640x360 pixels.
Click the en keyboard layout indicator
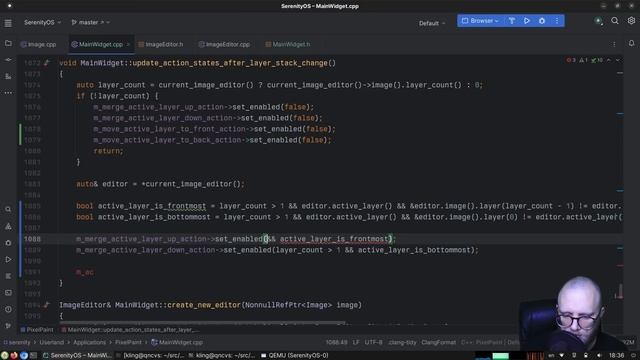tap(551, 356)
